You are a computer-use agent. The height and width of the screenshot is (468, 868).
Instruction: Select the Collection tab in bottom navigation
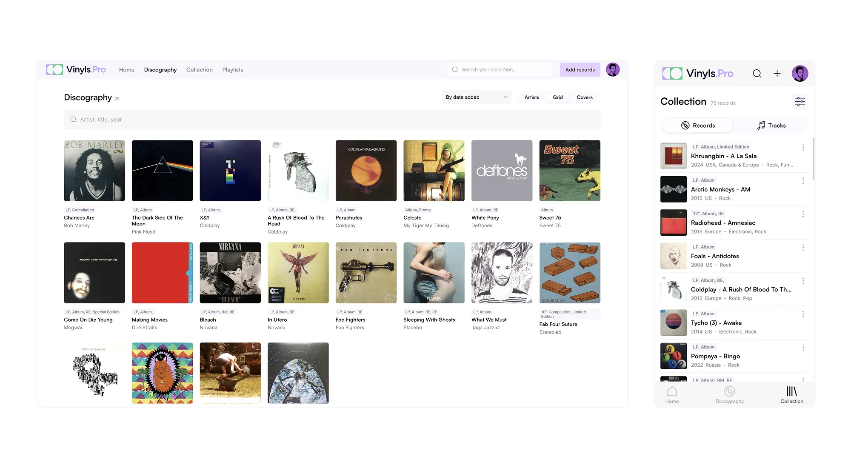tap(791, 395)
